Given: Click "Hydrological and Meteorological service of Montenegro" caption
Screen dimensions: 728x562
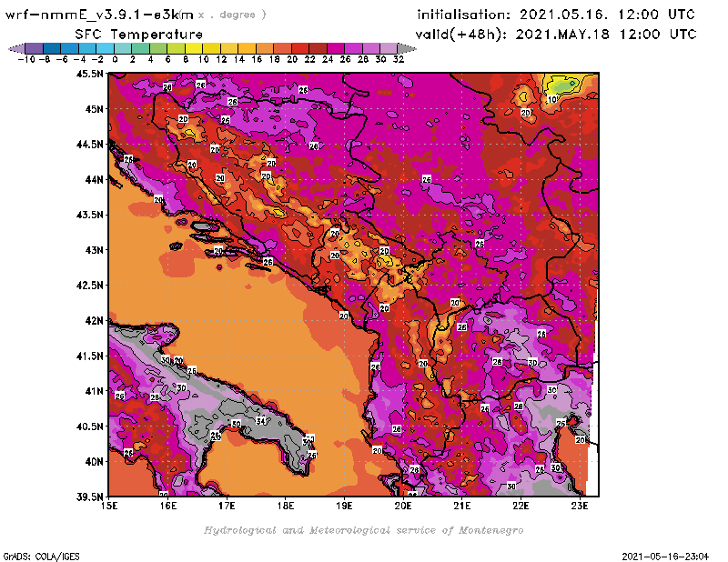Looking at the screenshot, I should [363, 530].
